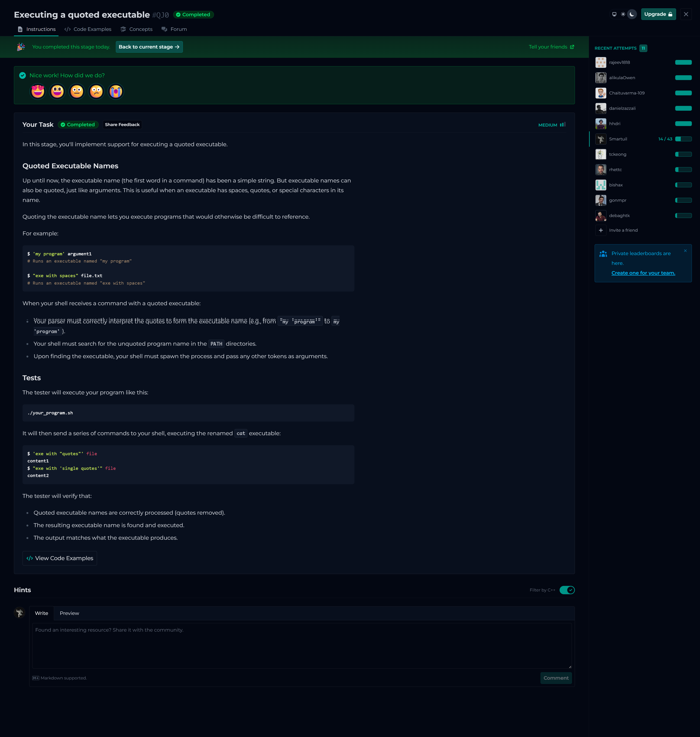Click Back to current stage button

(x=149, y=47)
